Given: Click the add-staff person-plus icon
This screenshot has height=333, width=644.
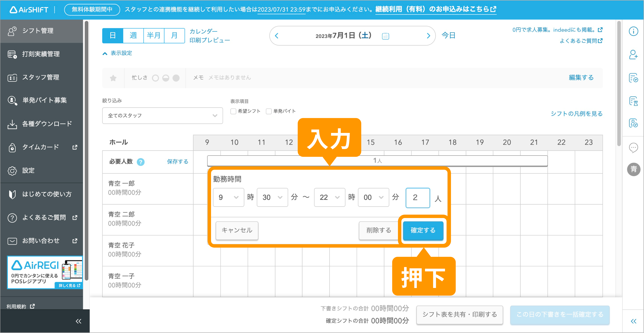Looking at the screenshot, I should pyautogui.click(x=633, y=55).
